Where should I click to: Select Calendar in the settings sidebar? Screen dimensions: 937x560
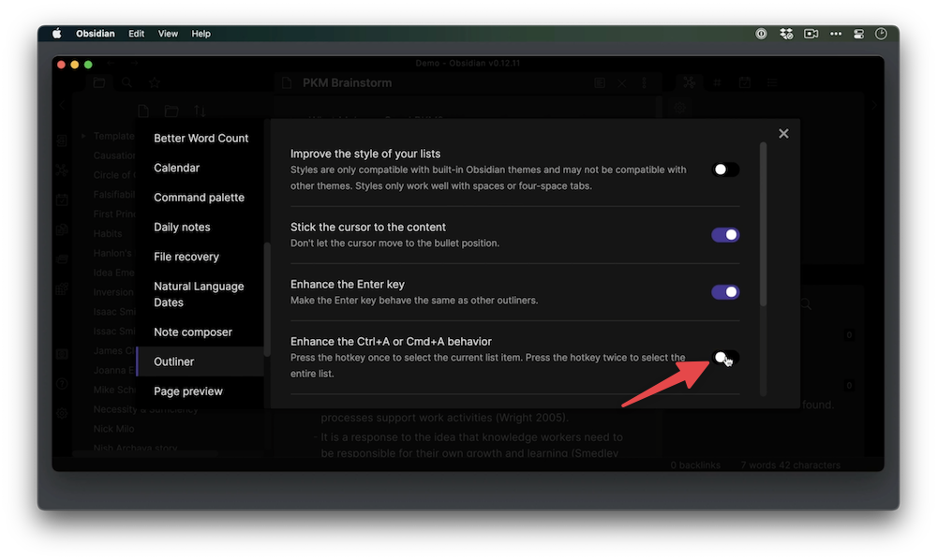[176, 168]
